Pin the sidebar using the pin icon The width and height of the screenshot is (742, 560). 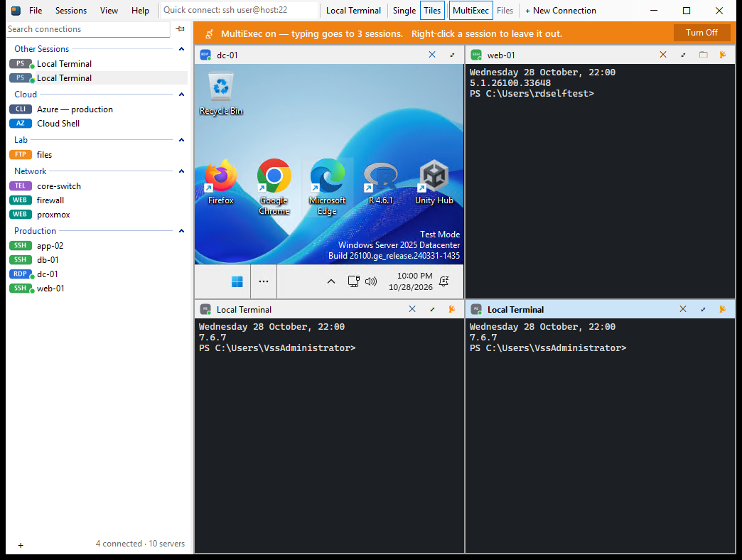(181, 29)
